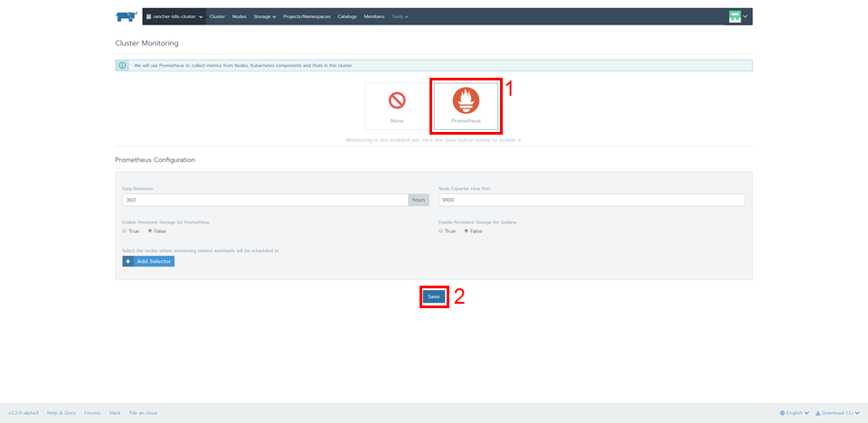Image resolution: width=868 pixels, height=423 pixels.
Task: Go to the Nodes menu
Action: coord(239,16)
